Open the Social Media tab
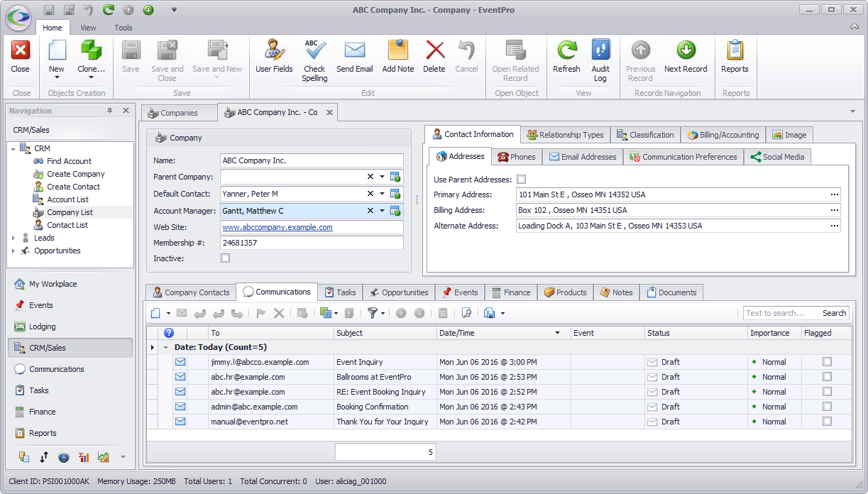 tap(777, 157)
